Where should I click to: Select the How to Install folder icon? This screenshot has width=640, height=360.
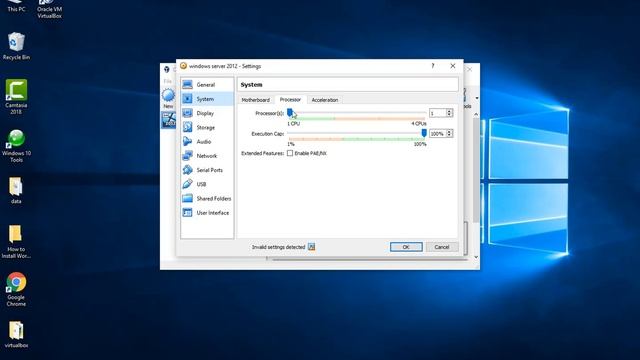tap(16, 241)
